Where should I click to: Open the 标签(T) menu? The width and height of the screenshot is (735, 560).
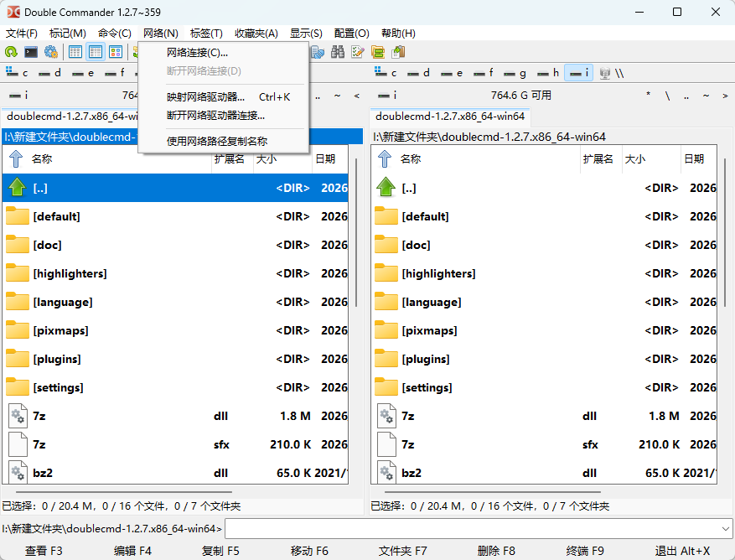click(x=206, y=34)
